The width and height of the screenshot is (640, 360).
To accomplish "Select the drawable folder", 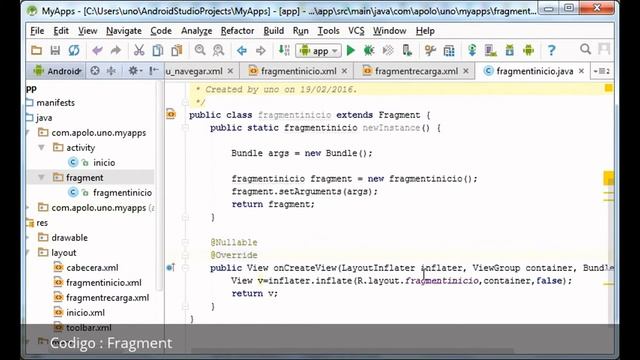I will [x=69, y=238].
